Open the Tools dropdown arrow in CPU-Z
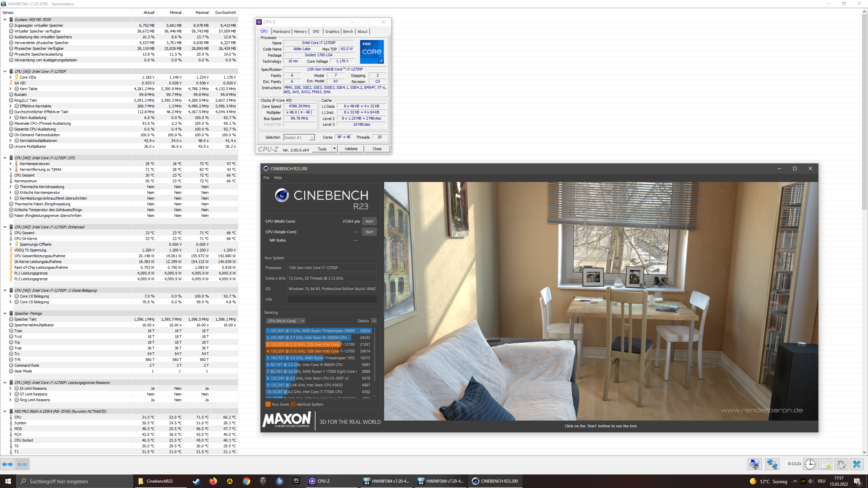 [334, 149]
